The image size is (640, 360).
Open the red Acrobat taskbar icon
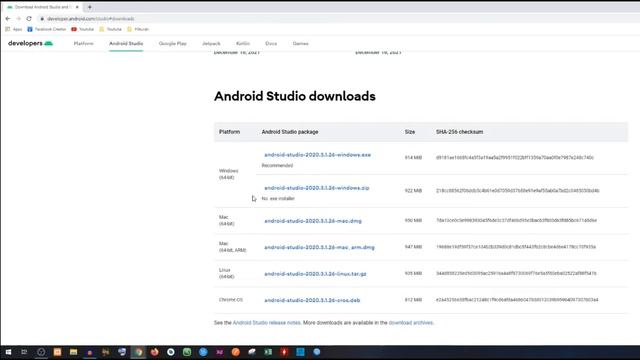point(284,352)
